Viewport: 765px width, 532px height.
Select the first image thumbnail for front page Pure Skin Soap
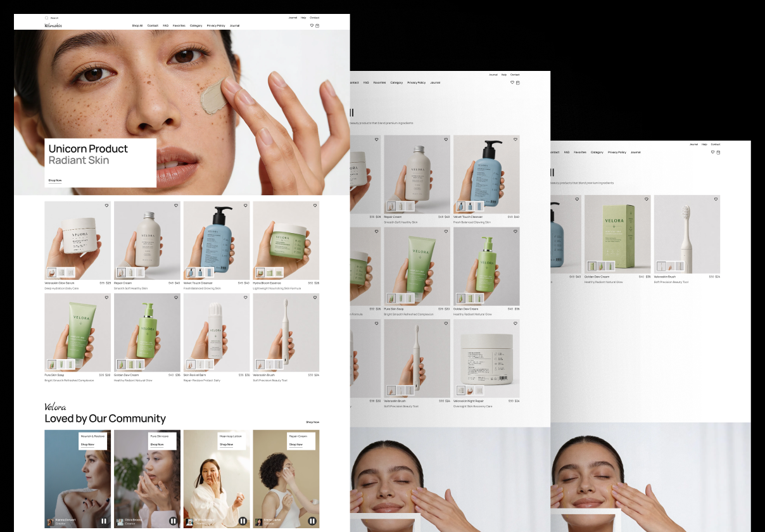[51, 365]
